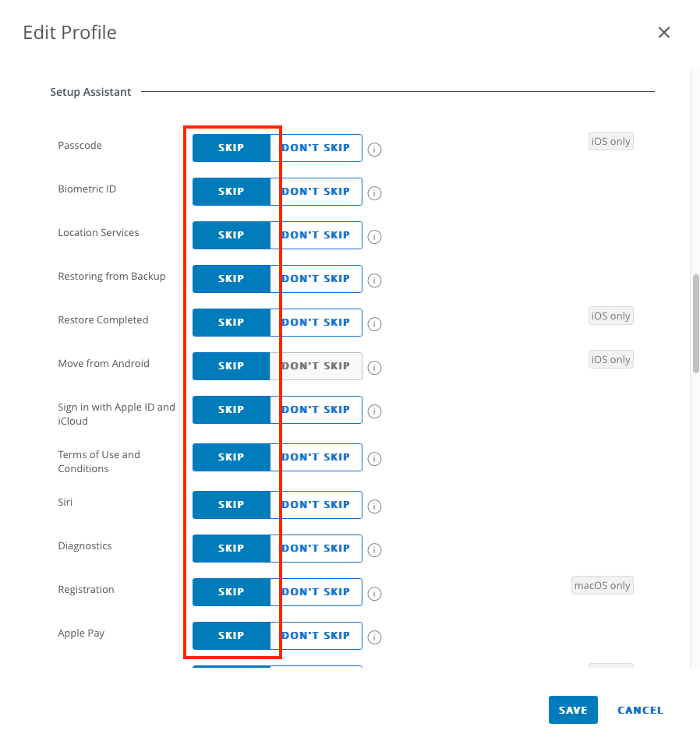Screen dimensions: 700x748
Task: Cancel editing the profile
Action: [x=640, y=710]
